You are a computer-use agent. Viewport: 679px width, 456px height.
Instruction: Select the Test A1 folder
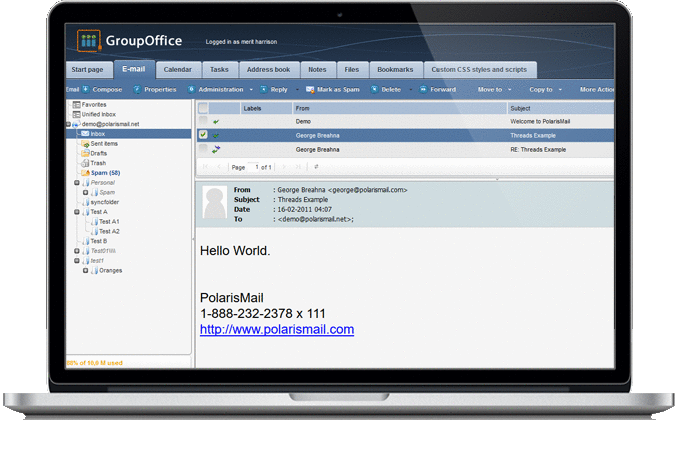point(109,222)
